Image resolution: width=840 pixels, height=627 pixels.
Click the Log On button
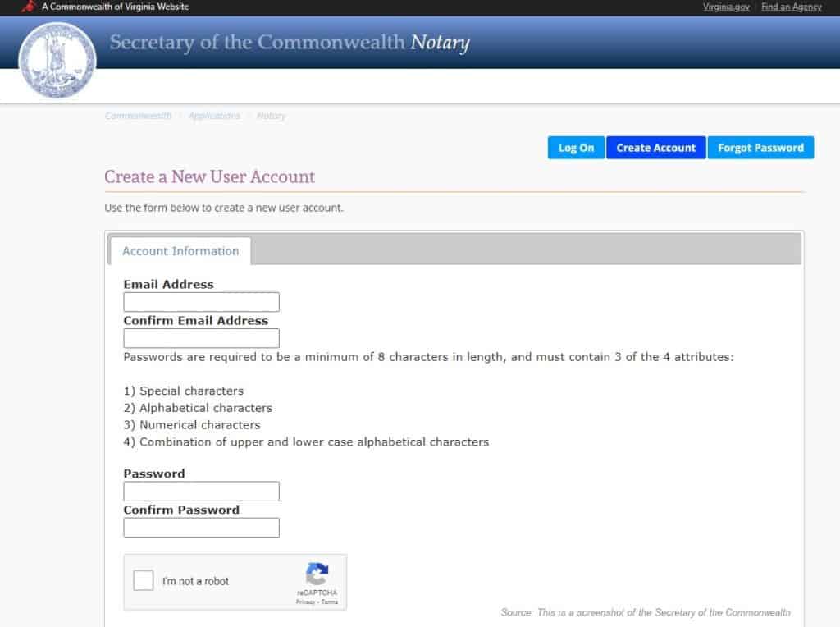(x=576, y=148)
